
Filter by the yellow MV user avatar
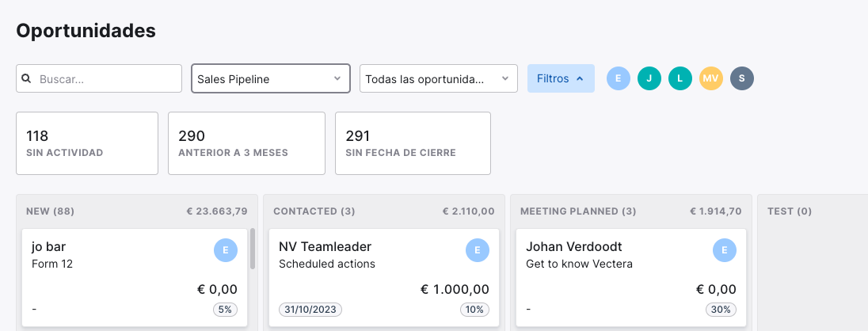pyautogui.click(x=710, y=78)
